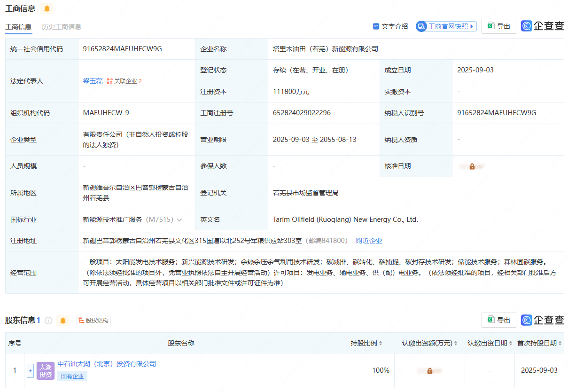This screenshot has width=568, height=392.
Task: Open the 工商官网快照 snapshot
Action: coord(446,26)
